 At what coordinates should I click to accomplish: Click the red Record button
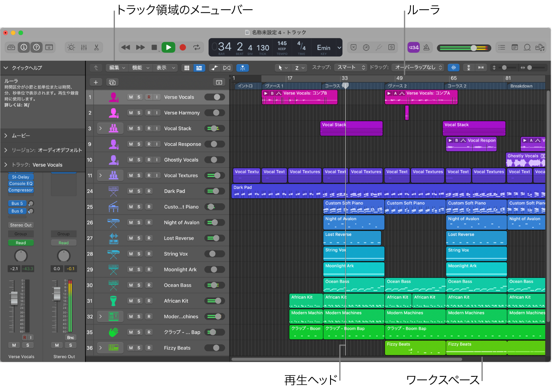[183, 47]
